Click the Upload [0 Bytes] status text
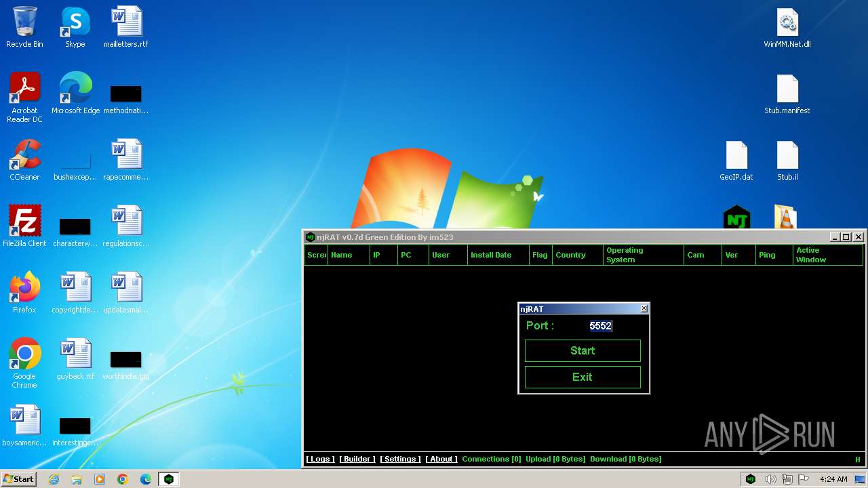868x488 pixels. click(555, 459)
